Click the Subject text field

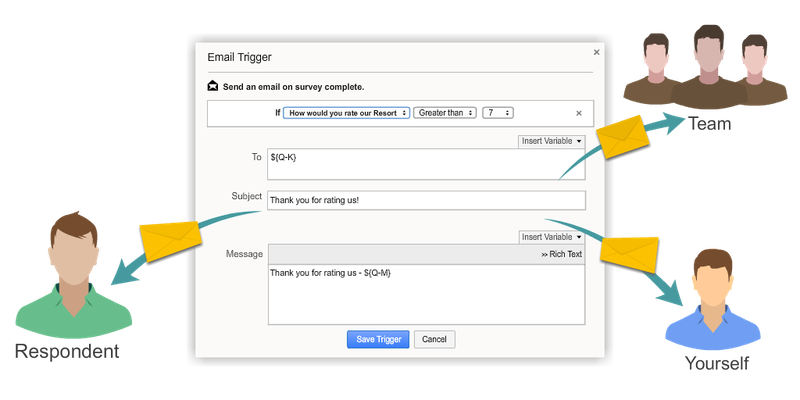pos(425,199)
